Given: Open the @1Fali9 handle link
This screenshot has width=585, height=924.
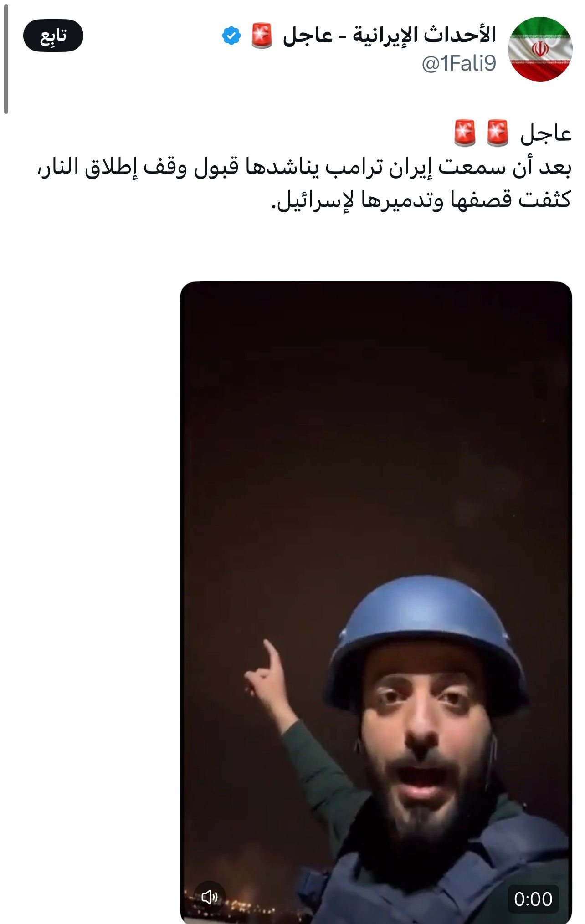Looking at the screenshot, I should (458, 63).
